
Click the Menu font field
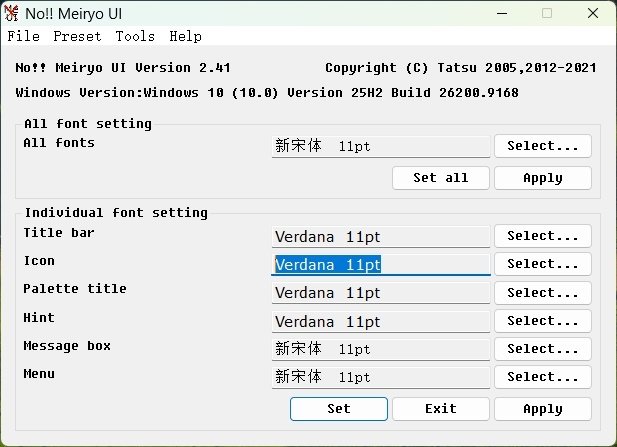click(x=381, y=377)
